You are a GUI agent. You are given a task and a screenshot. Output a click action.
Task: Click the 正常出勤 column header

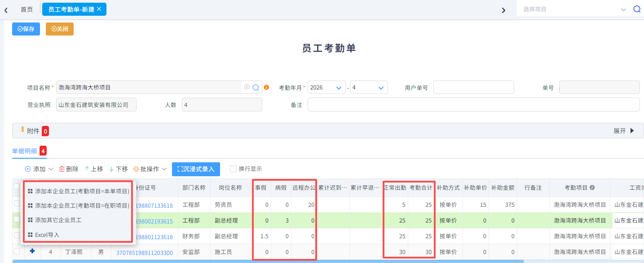395,187
